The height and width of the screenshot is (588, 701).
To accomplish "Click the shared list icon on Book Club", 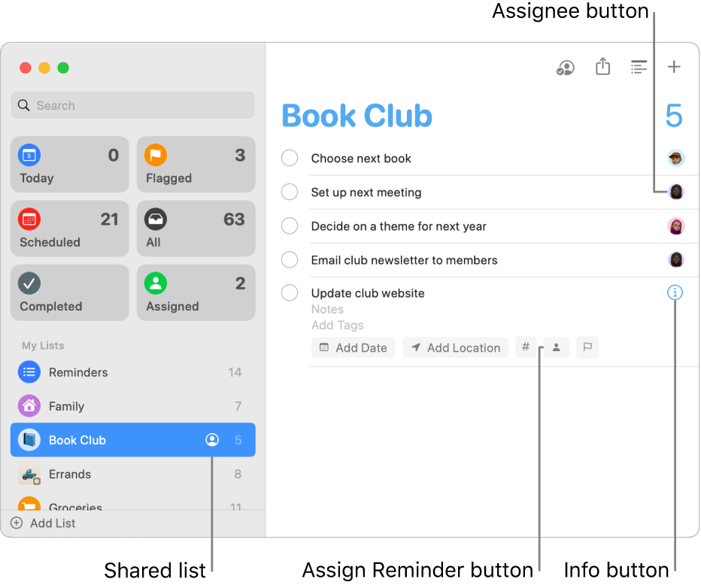I will (x=213, y=440).
